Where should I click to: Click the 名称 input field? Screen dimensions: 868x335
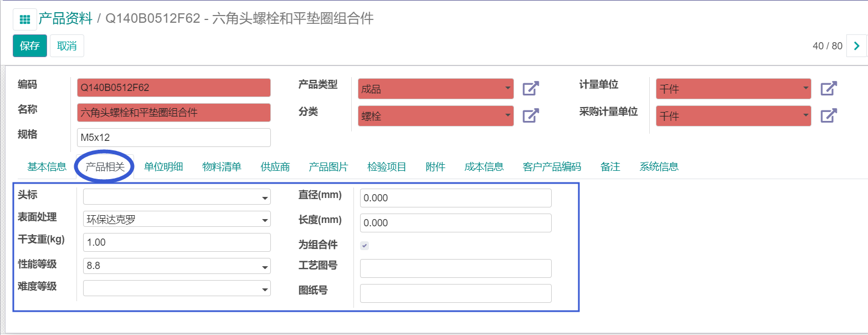(x=174, y=113)
